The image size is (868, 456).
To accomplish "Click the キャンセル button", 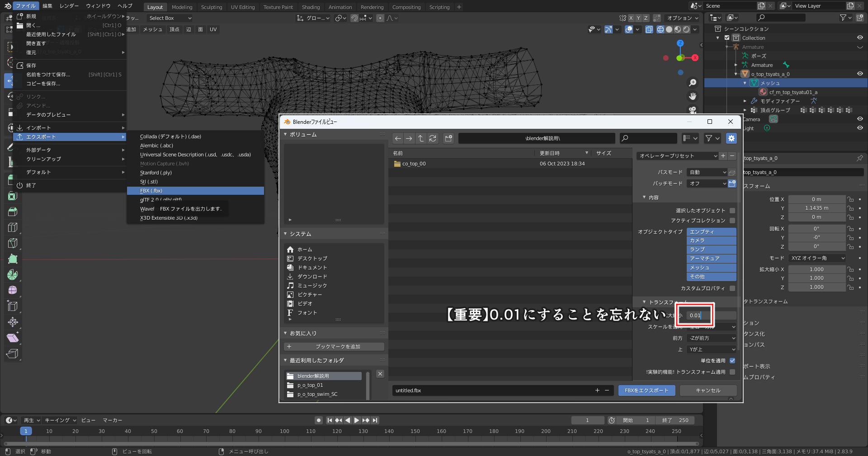I will [x=708, y=390].
